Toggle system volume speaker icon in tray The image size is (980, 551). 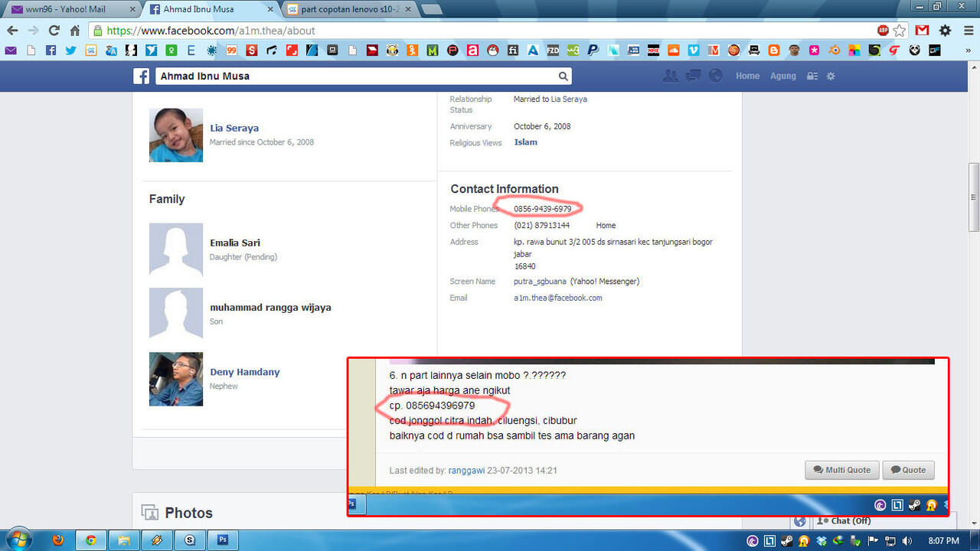pos(907,541)
